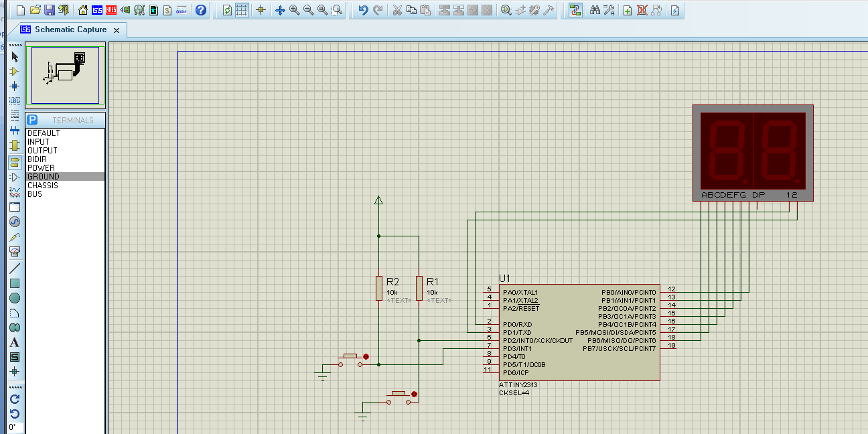The image size is (868, 434).
Task: Click the Rotate Clockwise icon
Action: (x=14, y=399)
